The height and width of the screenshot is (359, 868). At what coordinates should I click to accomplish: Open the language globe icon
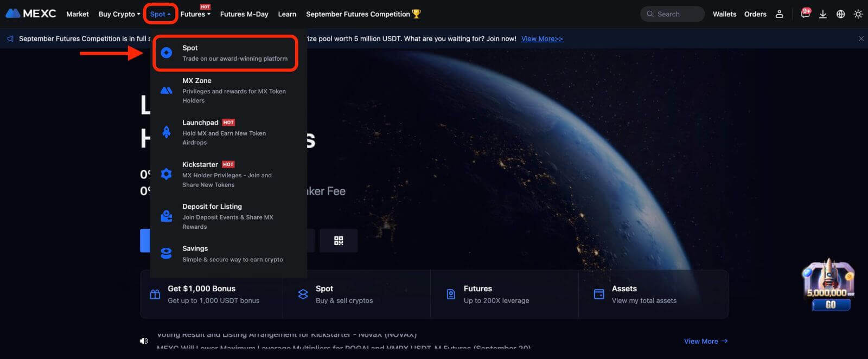pos(840,14)
